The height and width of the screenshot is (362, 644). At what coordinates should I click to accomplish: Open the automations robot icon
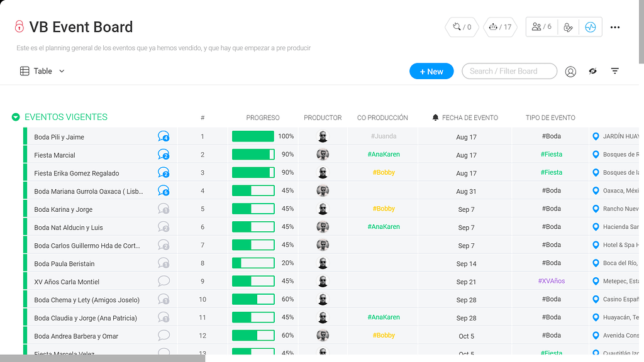[500, 27]
